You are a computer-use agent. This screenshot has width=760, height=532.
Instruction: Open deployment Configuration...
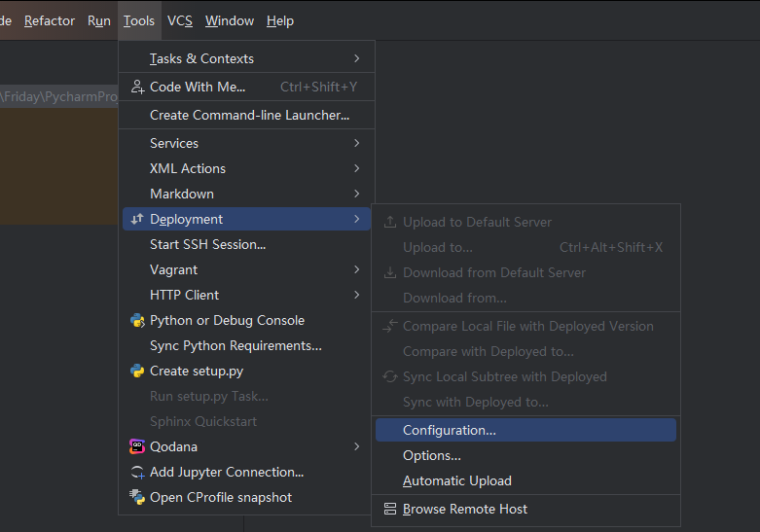point(525,430)
